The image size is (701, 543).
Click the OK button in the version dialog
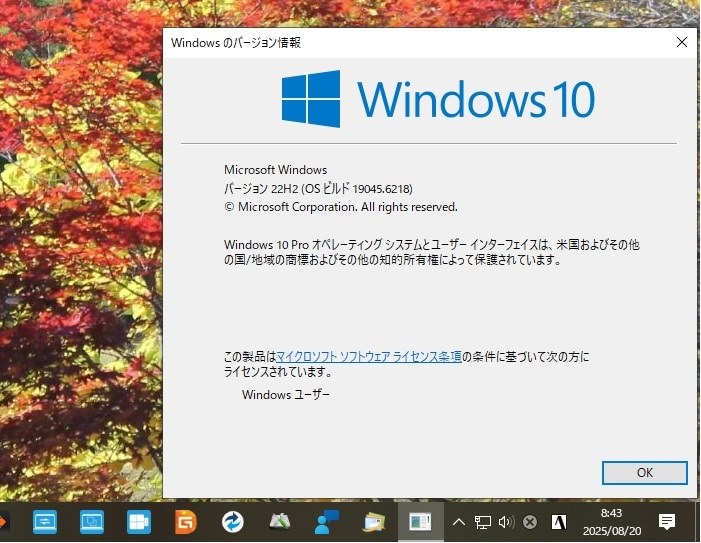644,473
